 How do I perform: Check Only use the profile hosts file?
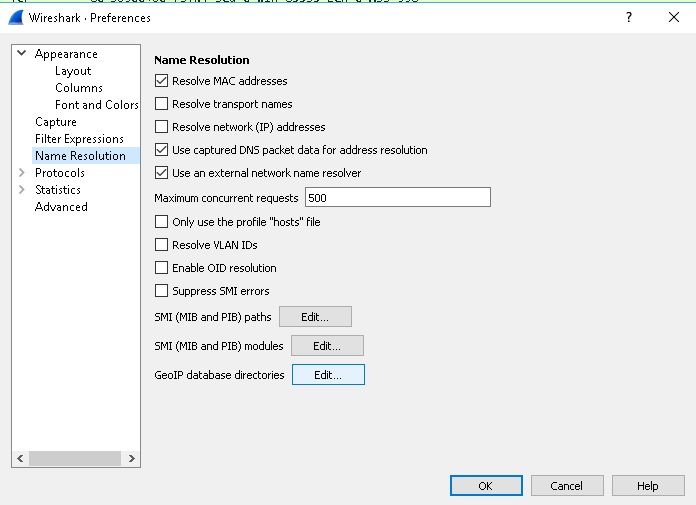[x=162, y=222]
